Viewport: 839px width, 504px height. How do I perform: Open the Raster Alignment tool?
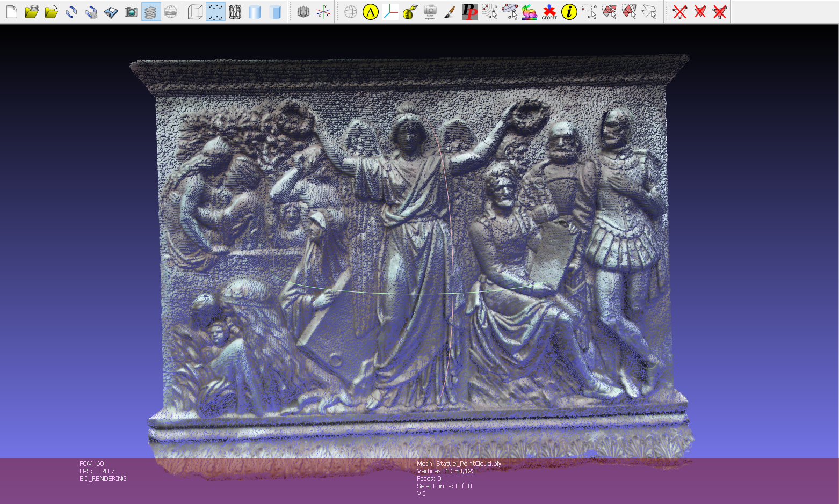tap(430, 12)
